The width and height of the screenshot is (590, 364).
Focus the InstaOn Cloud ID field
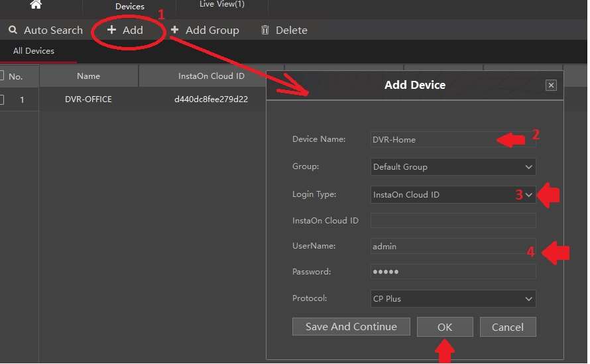pyautogui.click(x=453, y=221)
